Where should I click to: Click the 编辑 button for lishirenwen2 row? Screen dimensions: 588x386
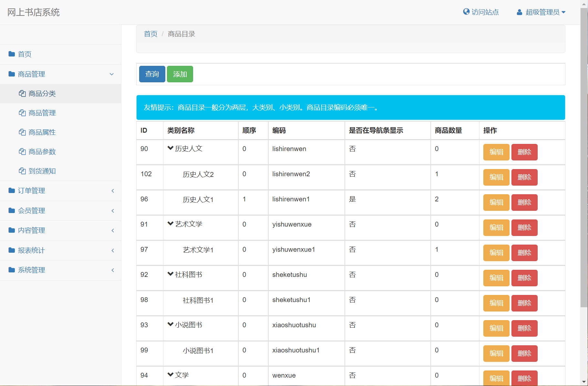pos(496,177)
